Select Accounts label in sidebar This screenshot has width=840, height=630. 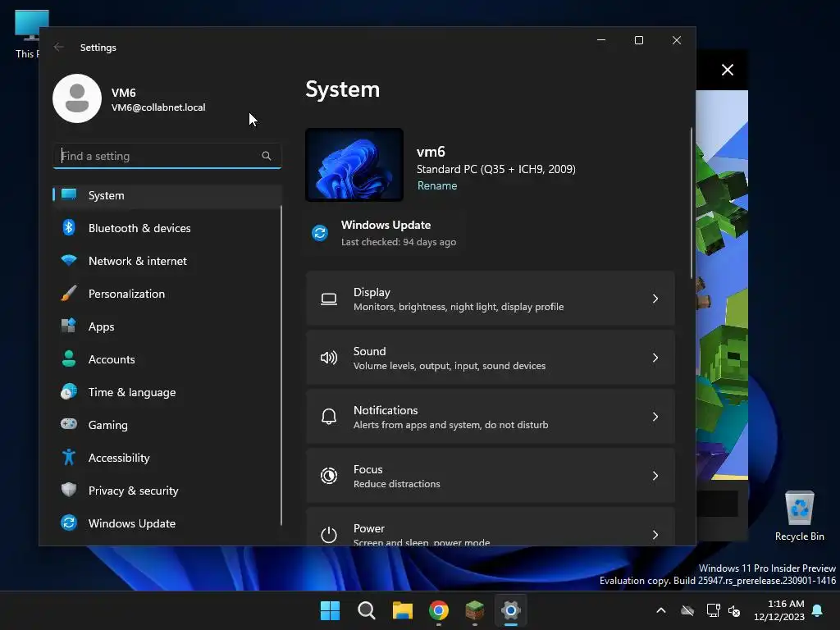(112, 359)
